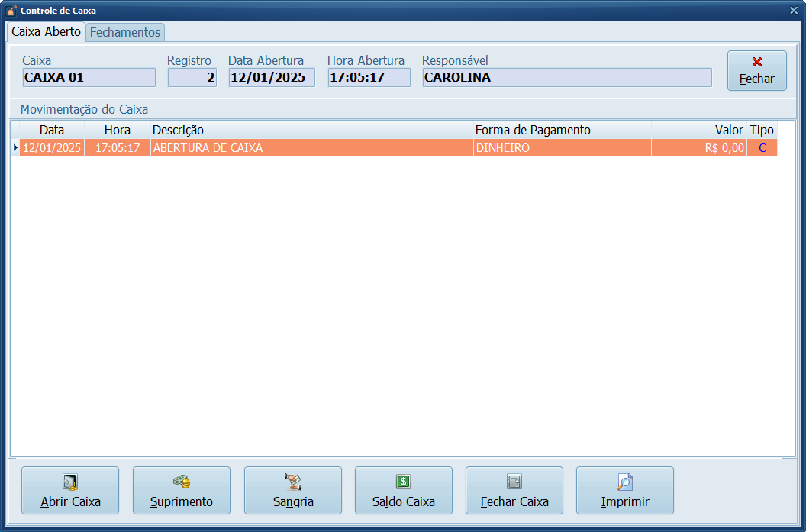
Task: Close the Controle de Caixa window
Action: pos(794,11)
